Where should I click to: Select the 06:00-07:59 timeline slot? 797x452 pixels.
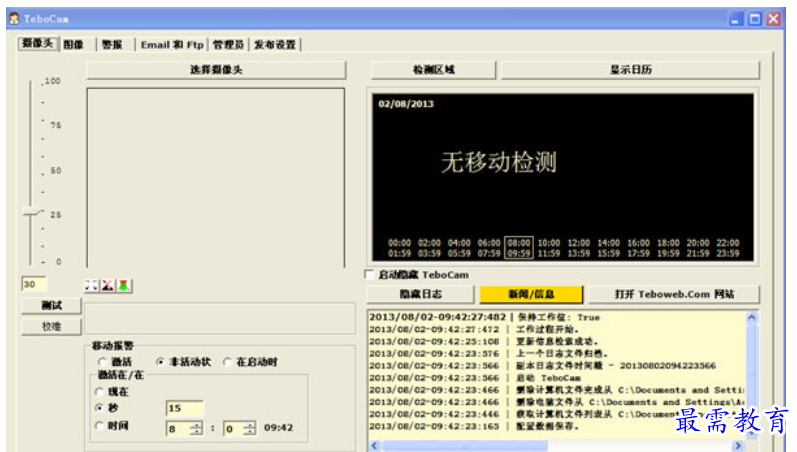click(489, 248)
